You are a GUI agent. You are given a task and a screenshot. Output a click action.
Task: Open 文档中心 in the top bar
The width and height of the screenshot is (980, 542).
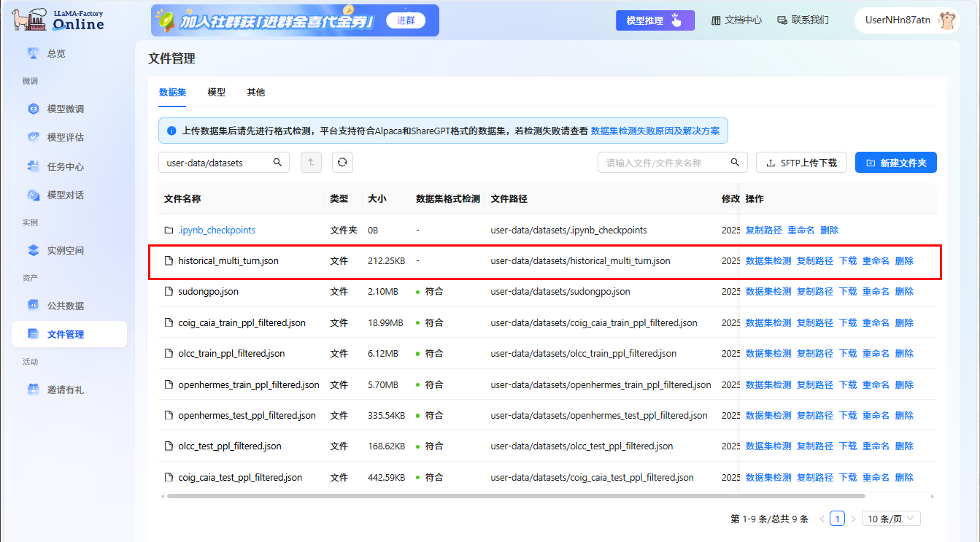736,20
